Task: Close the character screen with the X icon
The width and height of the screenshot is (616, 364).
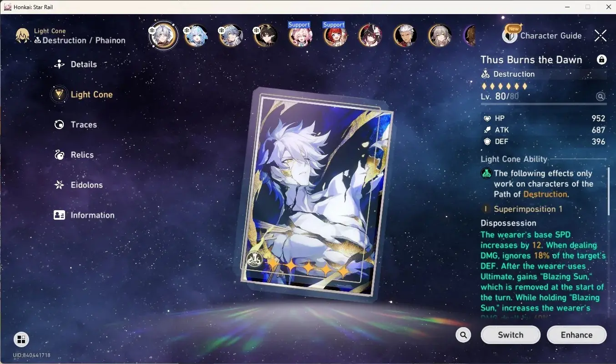Action: pos(601,35)
